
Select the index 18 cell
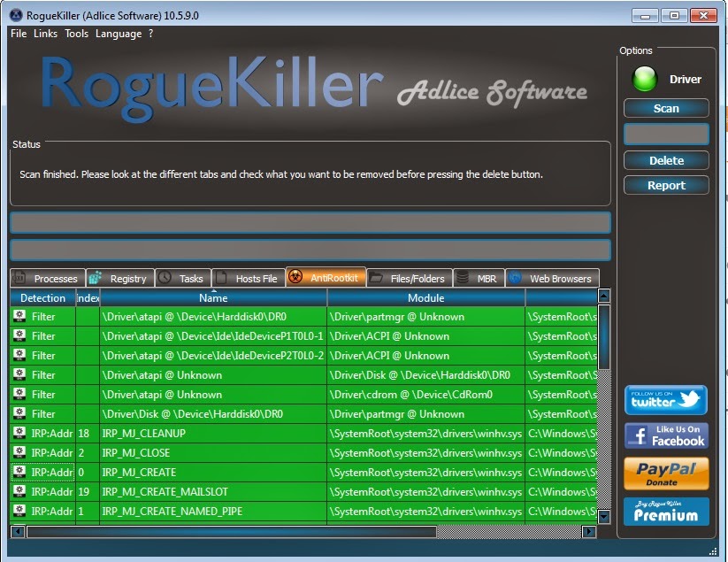pos(88,434)
